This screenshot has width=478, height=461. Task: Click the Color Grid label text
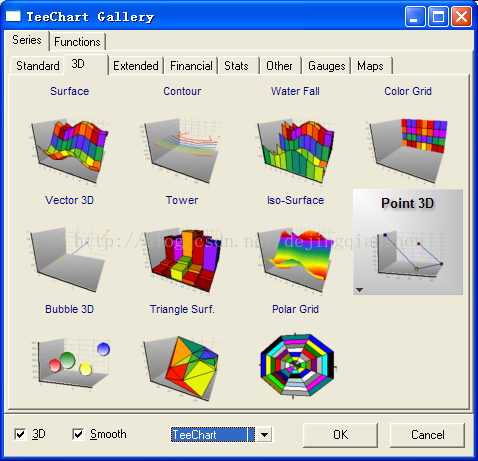click(408, 91)
